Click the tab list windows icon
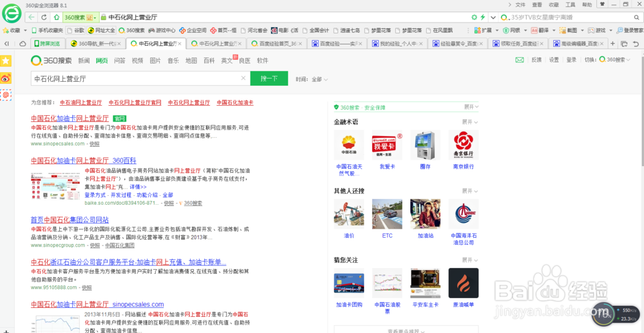Screen dimensions: 644x333 [624, 44]
